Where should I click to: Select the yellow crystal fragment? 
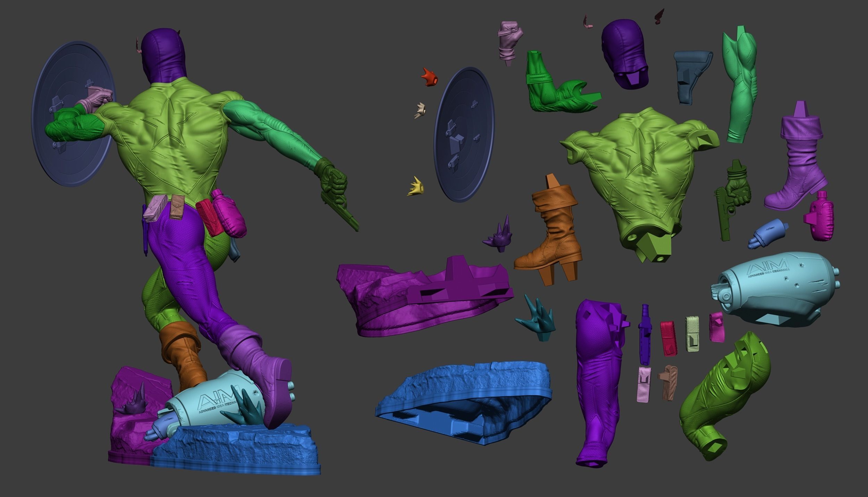416,187
